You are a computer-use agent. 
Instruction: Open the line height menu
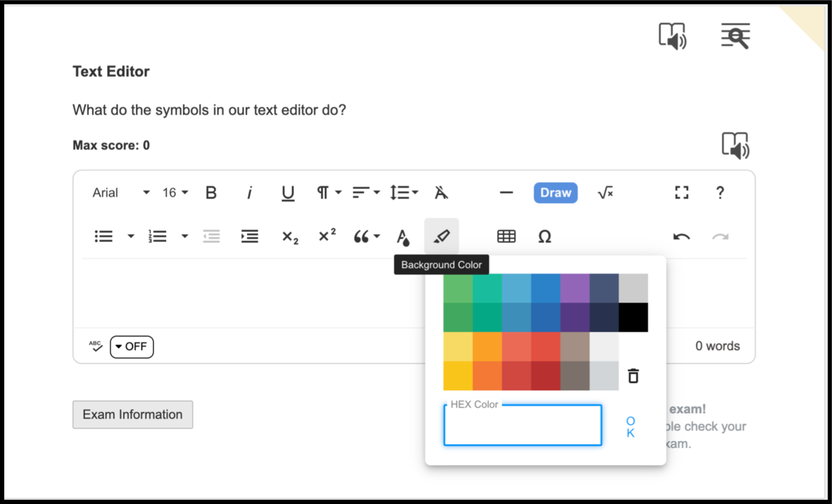(404, 193)
